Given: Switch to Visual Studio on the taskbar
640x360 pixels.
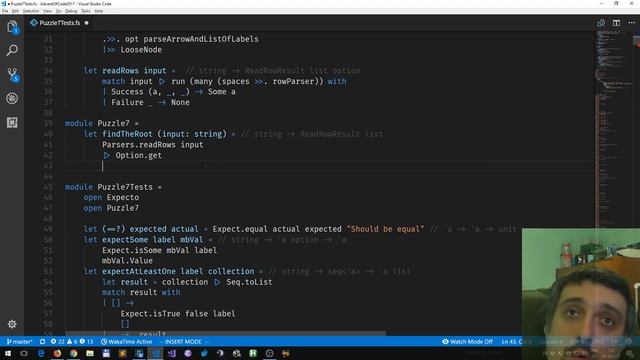Looking at the screenshot, I should pos(171,353).
